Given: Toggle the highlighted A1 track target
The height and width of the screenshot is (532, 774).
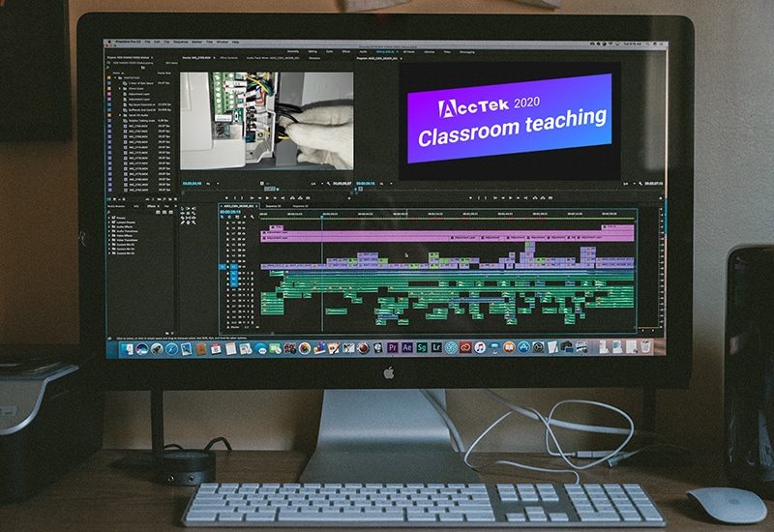Looking at the screenshot, I should coord(234,273).
